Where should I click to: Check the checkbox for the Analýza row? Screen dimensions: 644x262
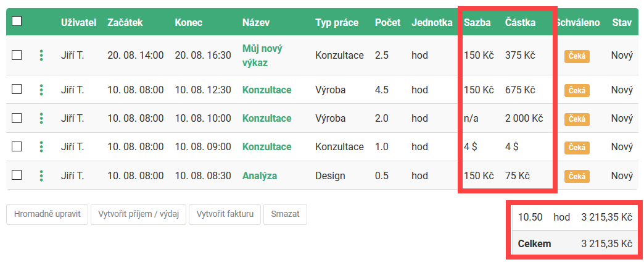[17, 175]
